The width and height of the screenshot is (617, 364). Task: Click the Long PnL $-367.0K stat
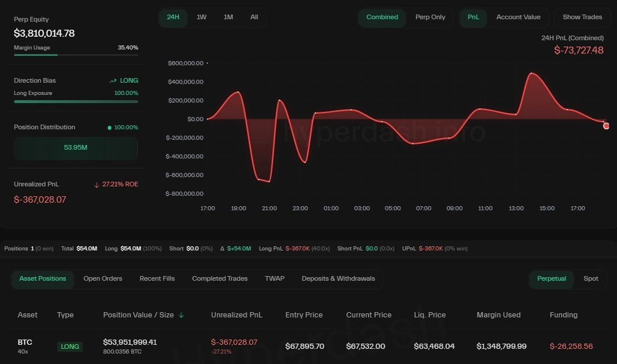pyautogui.click(x=295, y=249)
